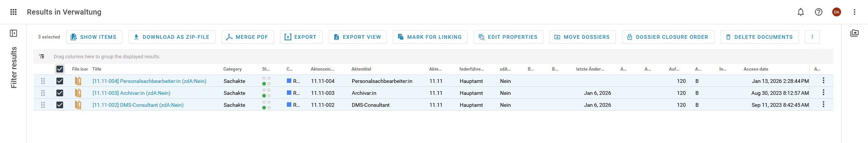Open link [11.11-004] Personalsachbearbeiter:in

tap(149, 81)
